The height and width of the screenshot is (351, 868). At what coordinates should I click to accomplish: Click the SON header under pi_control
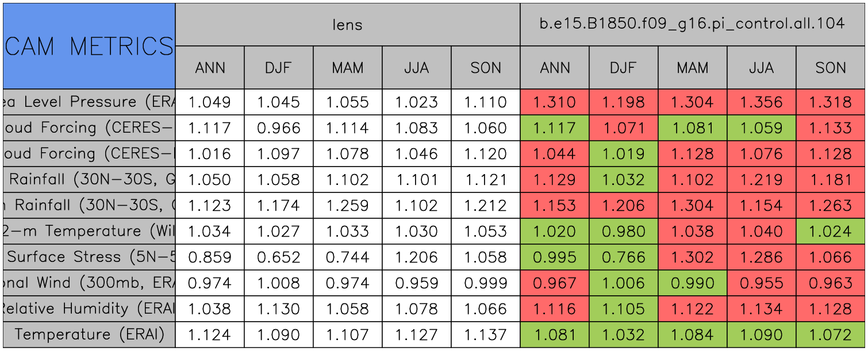[831, 68]
